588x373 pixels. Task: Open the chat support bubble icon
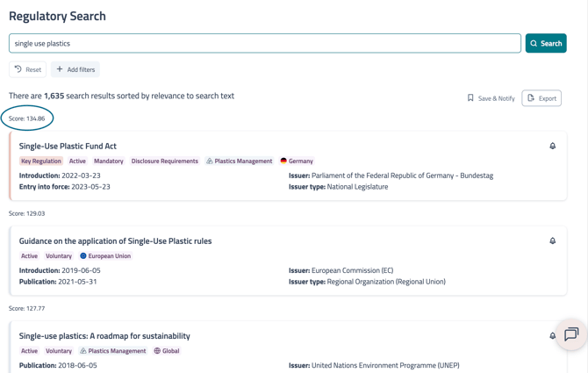pyautogui.click(x=571, y=334)
